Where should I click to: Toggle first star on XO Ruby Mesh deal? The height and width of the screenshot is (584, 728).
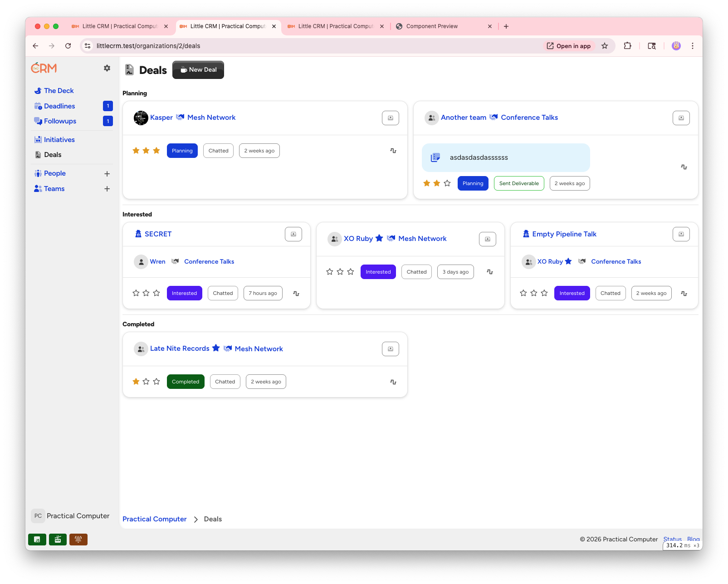[x=330, y=272]
